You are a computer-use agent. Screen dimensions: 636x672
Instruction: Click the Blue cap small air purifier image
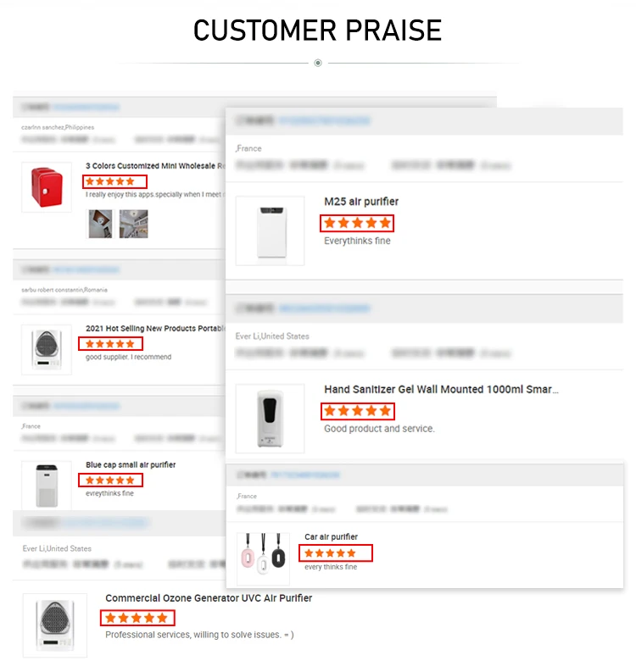(x=47, y=486)
